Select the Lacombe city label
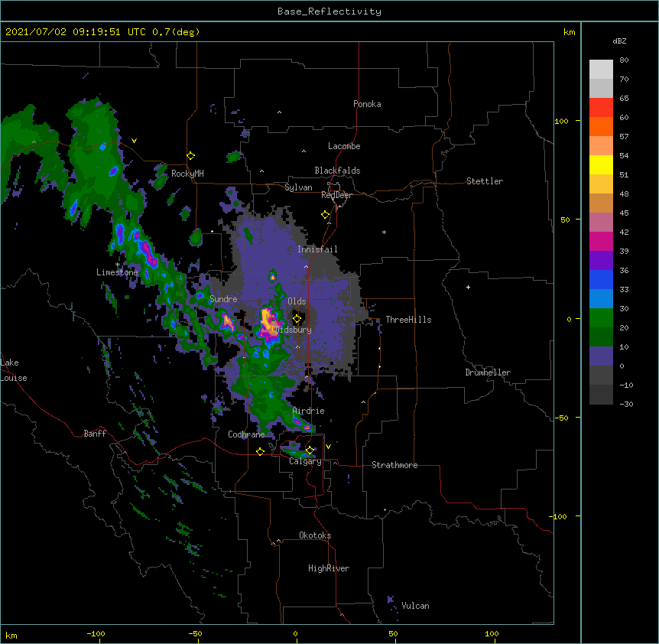 [x=344, y=146]
